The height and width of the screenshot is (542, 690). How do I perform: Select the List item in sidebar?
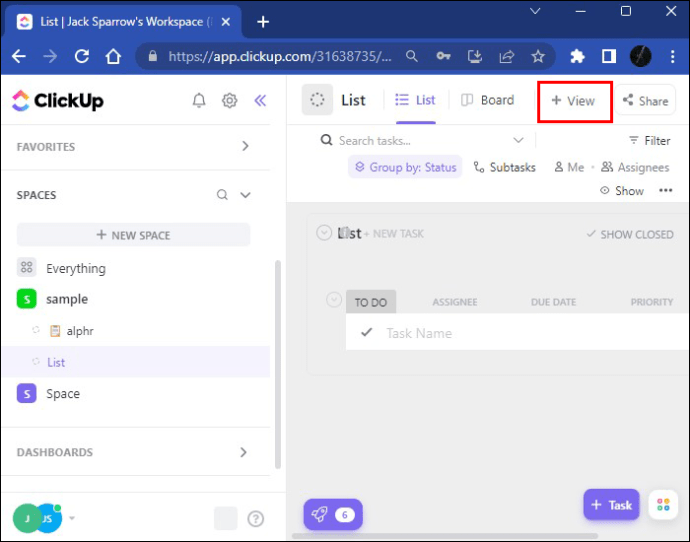(136, 362)
